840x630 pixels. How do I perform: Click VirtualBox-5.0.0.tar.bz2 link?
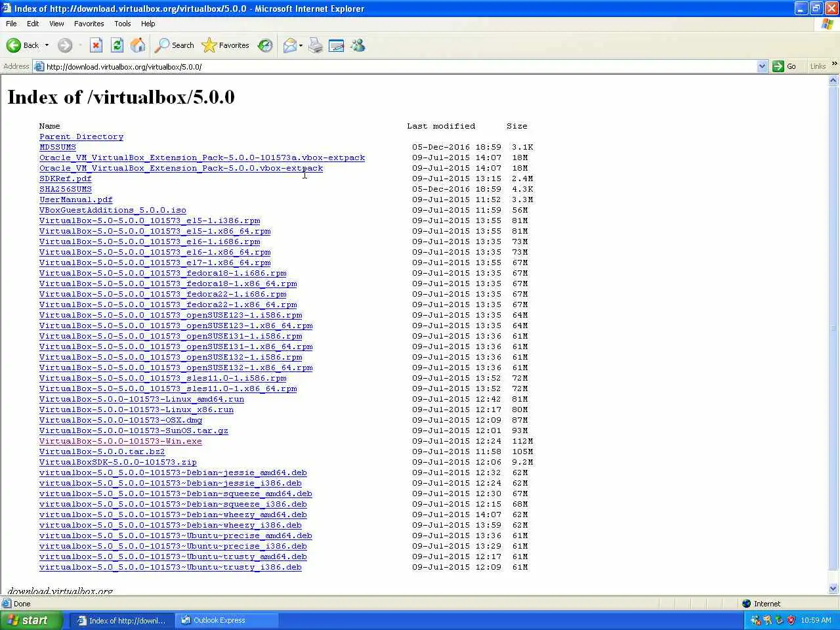pyautogui.click(x=102, y=451)
